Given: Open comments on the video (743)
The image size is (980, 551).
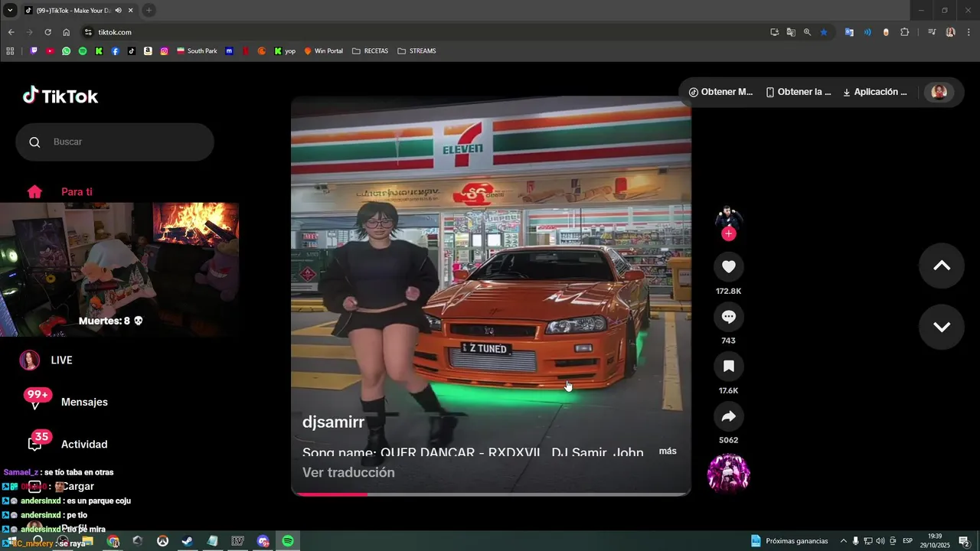Looking at the screenshot, I should click(x=729, y=317).
